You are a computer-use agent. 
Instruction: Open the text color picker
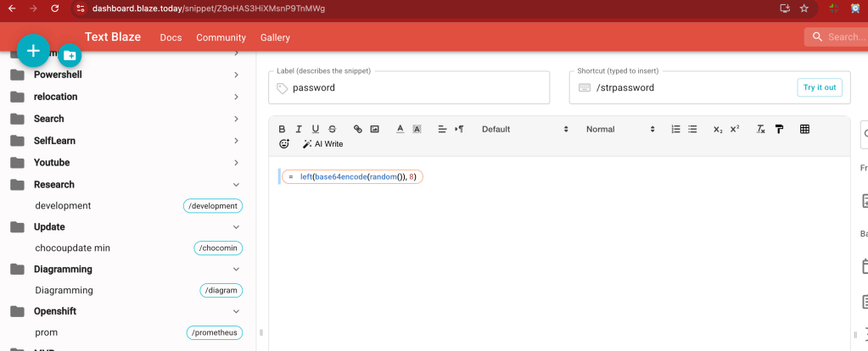(400, 129)
